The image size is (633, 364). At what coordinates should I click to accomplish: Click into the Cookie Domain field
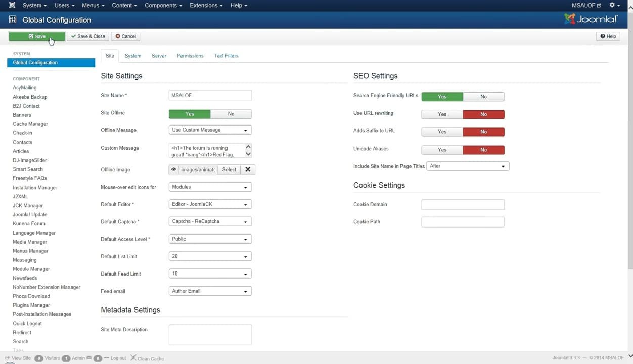point(463,205)
